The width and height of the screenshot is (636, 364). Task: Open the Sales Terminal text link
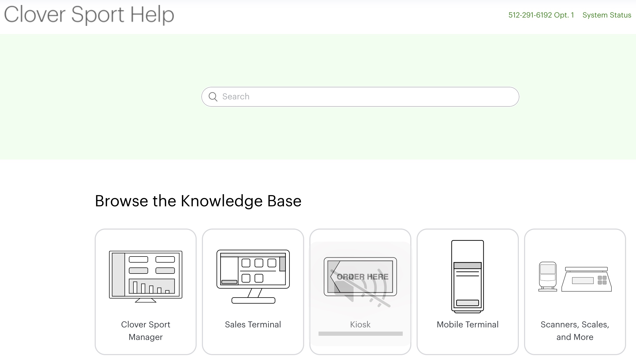pos(253,325)
